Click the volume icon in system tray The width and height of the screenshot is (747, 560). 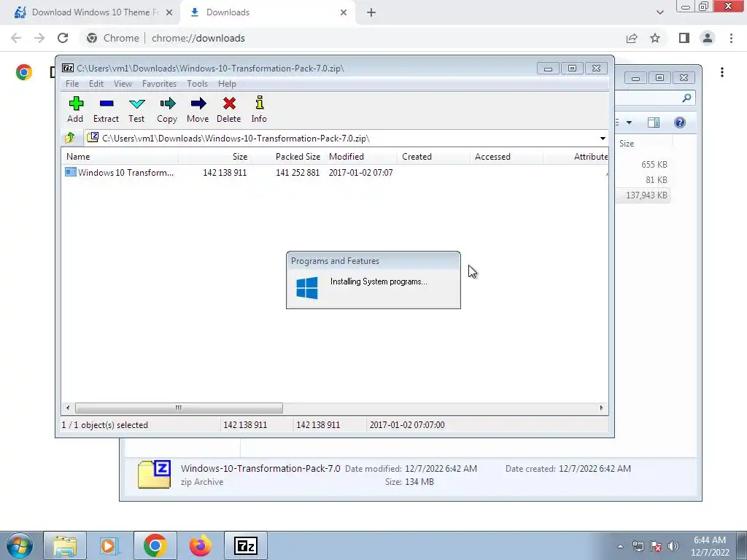tap(673, 546)
